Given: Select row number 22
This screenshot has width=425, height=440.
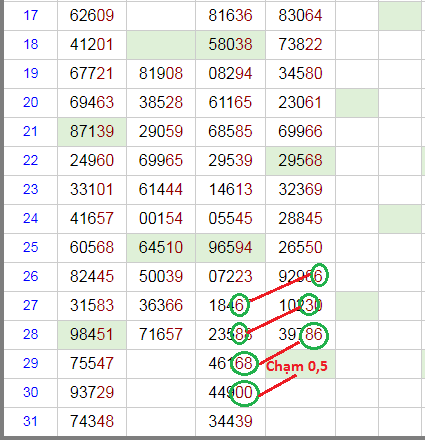Looking at the screenshot, I should click(31, 160).
